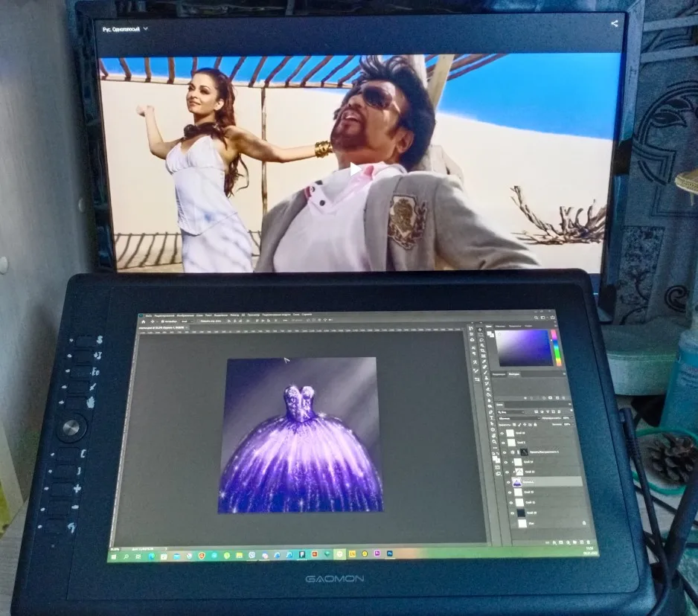Create a new group folder icon
Image resolution: width=698 pixels, height=616 pixels.
pyautogui.click(x=574, y=542)
